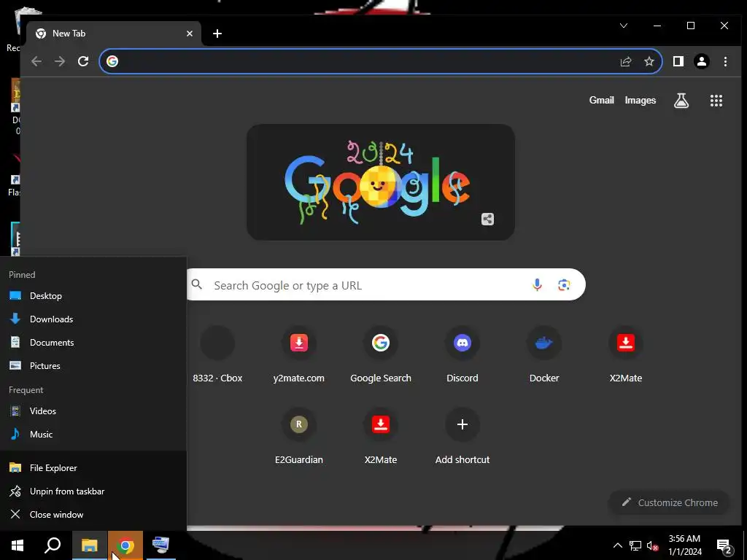The image size is (747, 560).
Task: Open Chrome three-dot menu
Action: pyautogui.click(x=725, y=61)
